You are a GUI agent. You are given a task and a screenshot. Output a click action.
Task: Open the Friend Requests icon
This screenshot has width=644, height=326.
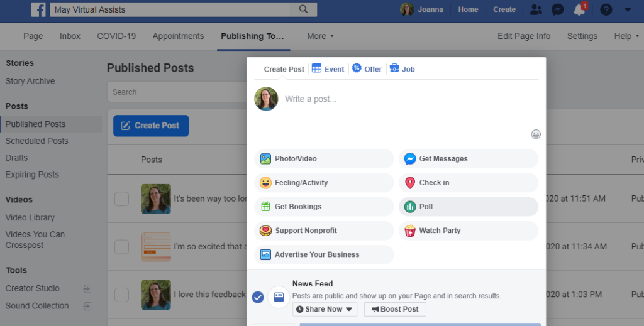pyautogui.click(x=536, y=9)
